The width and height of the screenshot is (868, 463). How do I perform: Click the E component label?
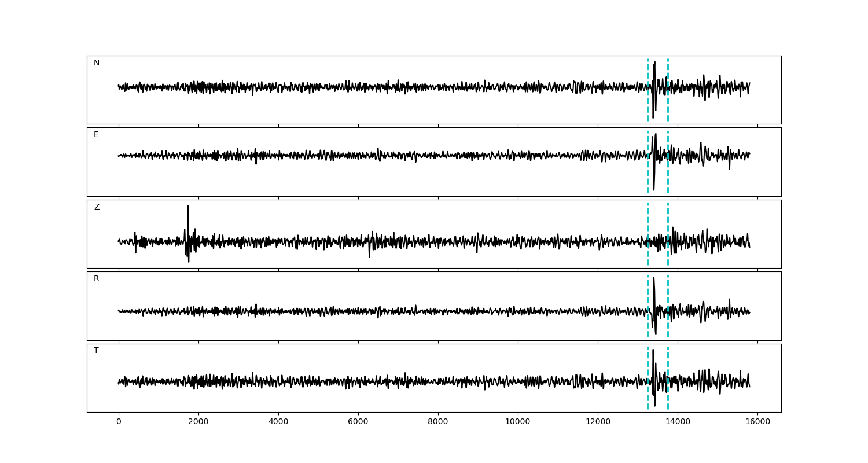coord(96,135)
